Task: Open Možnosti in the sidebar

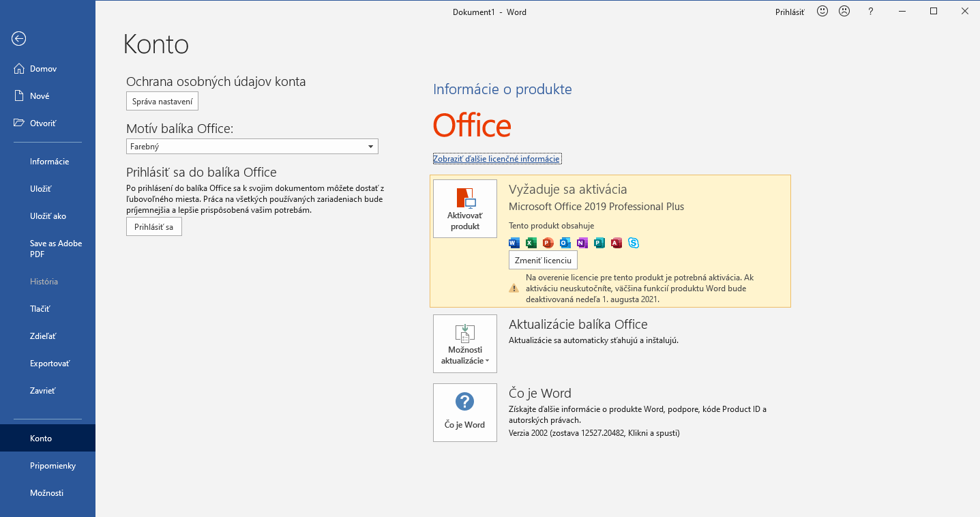Action: (48, 493)
